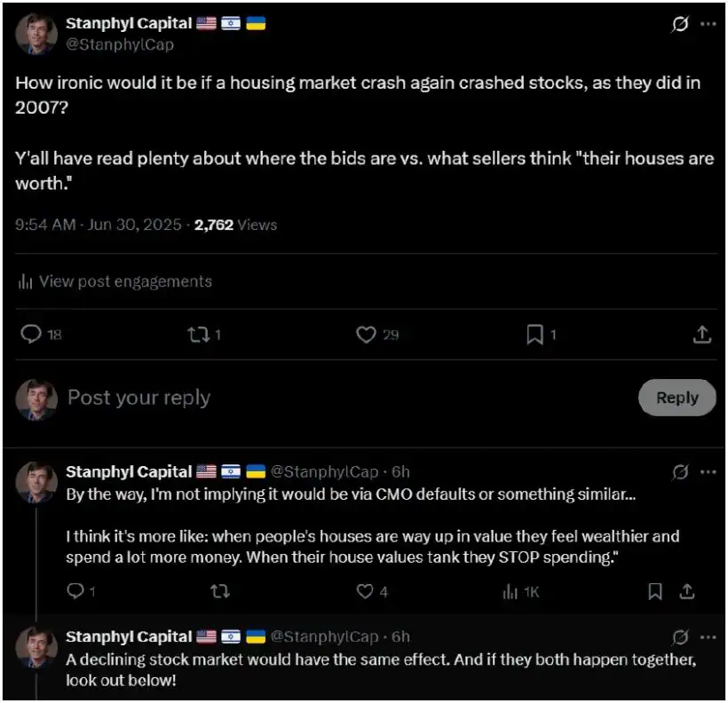Bookmark the main post
Image resolution: width=728 pixels, height=703 pixels.
[535, 335]
